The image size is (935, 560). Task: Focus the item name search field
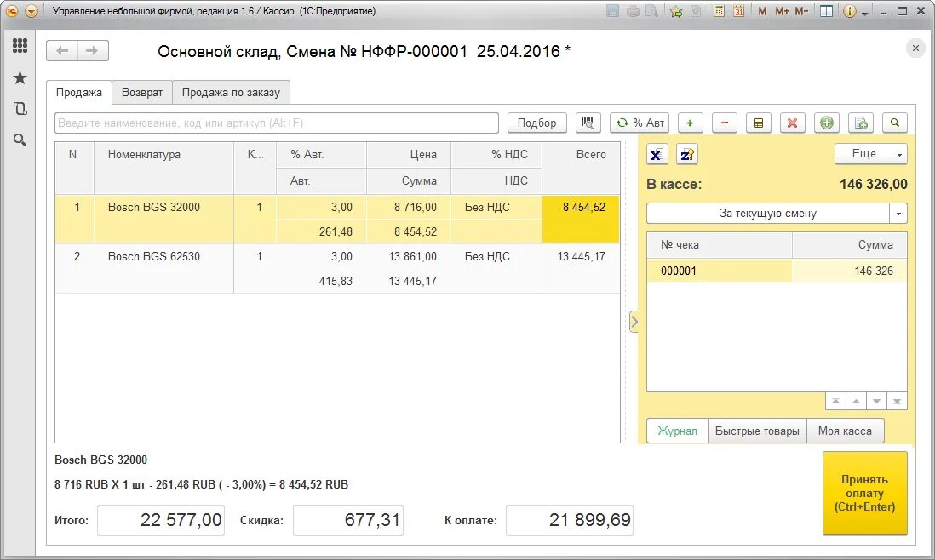[277, 123]
